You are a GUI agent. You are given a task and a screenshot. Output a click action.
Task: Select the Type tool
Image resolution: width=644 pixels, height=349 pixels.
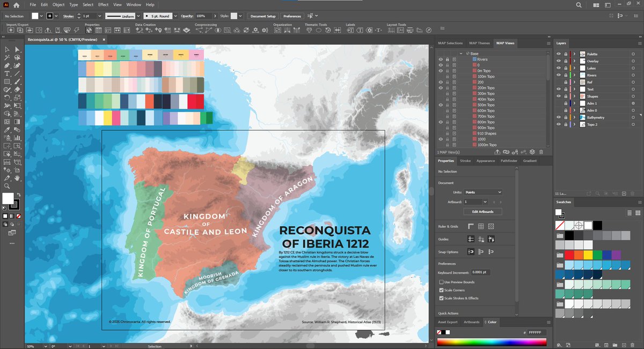tap(7, 73)
